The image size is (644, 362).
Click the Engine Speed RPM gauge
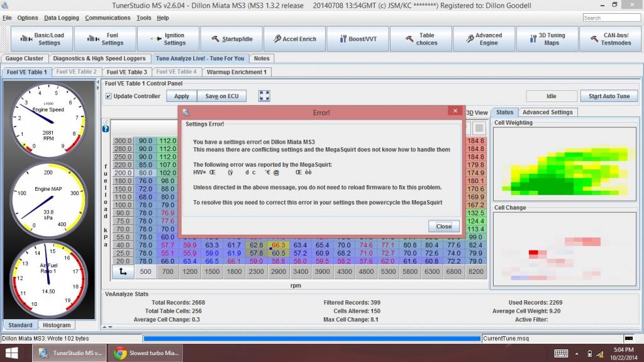click(48, 120)
